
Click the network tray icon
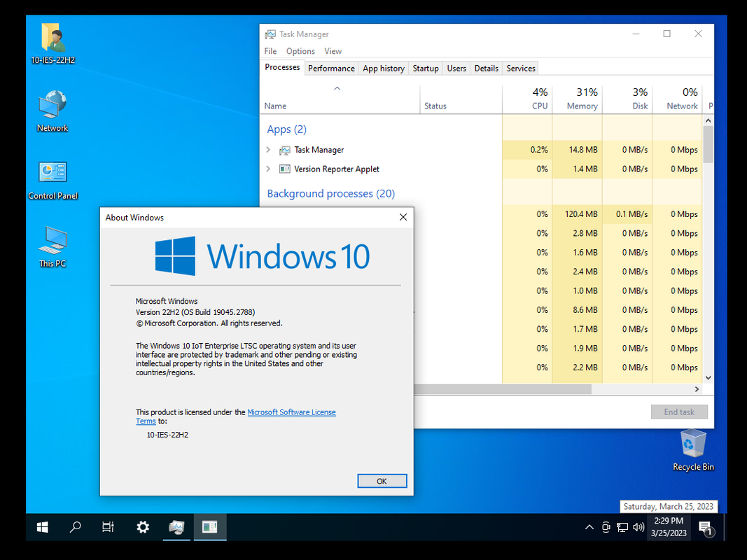622,527
